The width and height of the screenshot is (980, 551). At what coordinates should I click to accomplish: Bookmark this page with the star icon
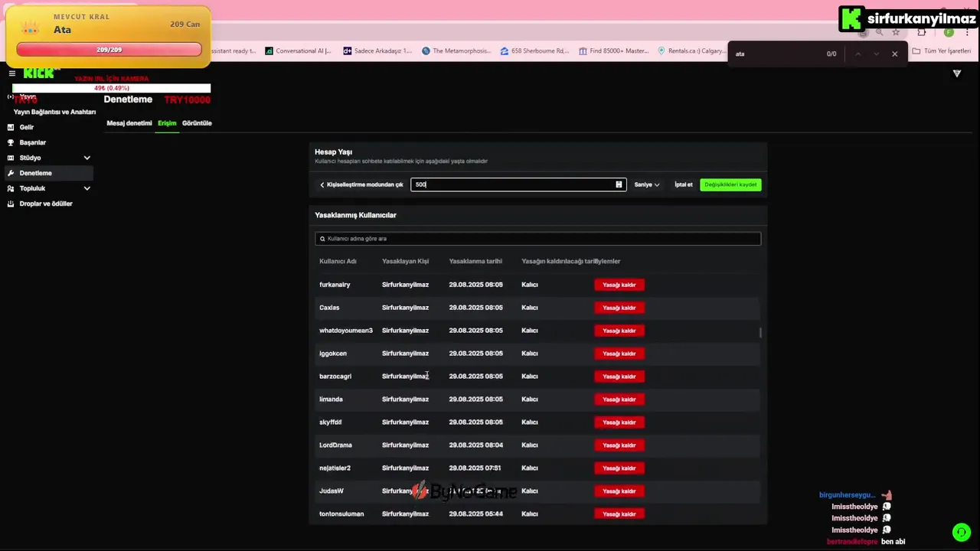[896, 32]
